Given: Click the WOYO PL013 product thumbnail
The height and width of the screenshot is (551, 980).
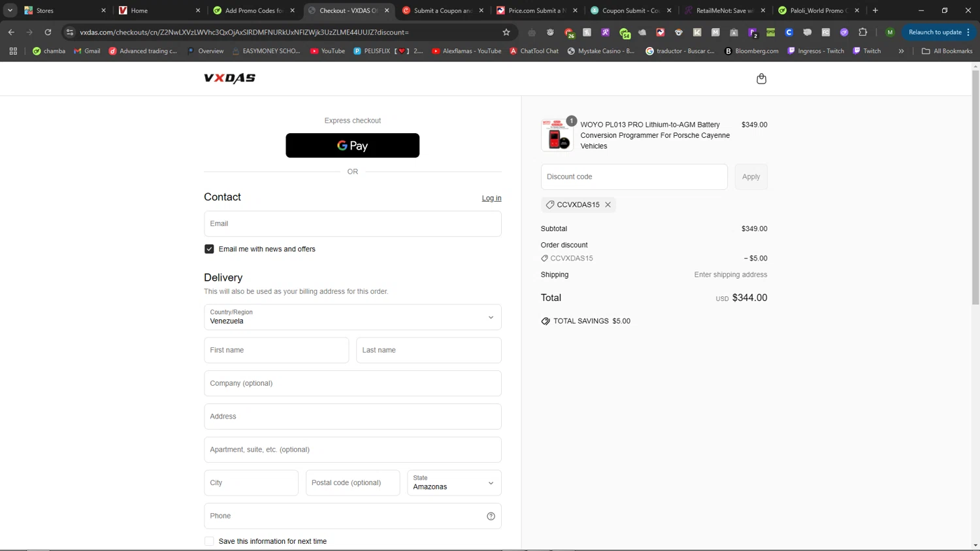Looking at the screenshot, I should click(557, 135).
